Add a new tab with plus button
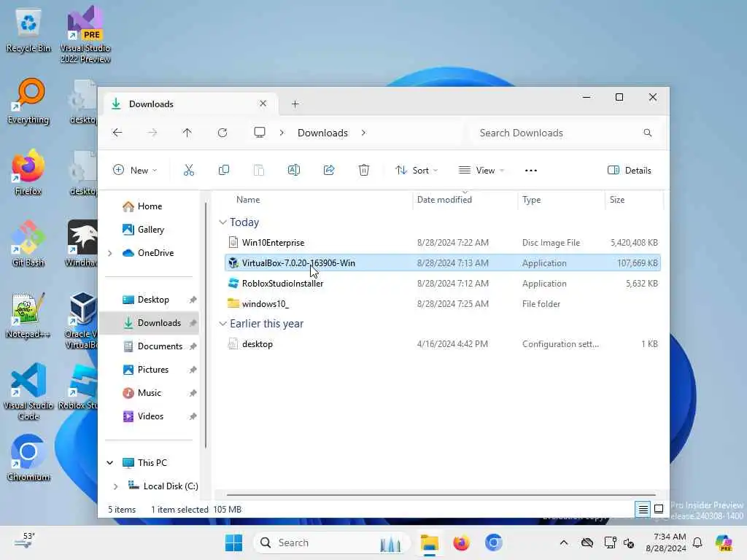 click(x=295, y=104)
